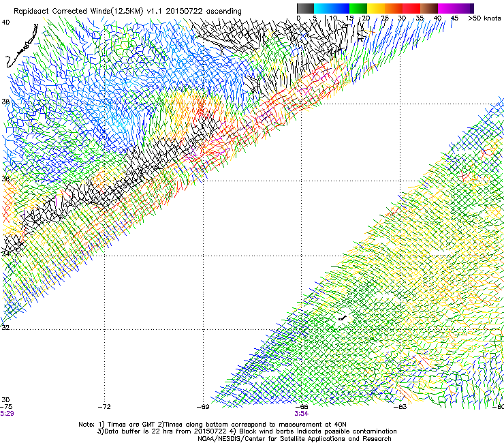Screen dimensions: 504x443
Task: Click the '-75' longitude axis label
Action: coord(6,407)
